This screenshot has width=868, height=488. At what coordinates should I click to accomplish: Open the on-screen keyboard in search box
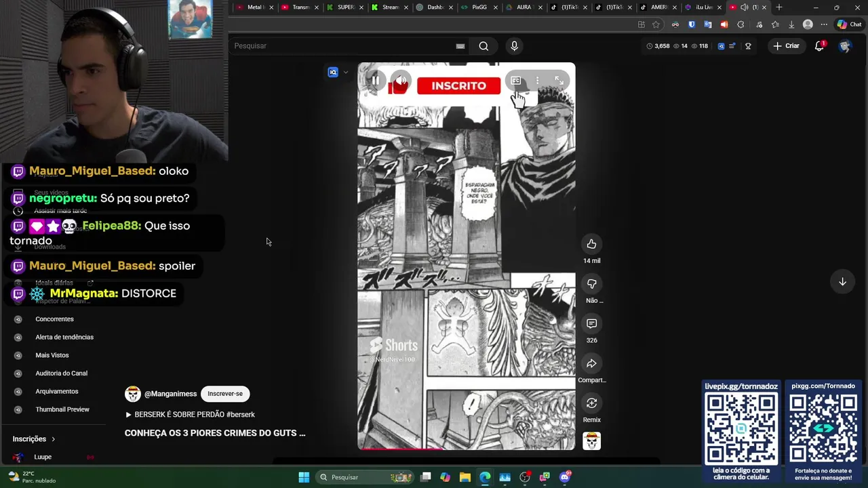click(460, 46)
